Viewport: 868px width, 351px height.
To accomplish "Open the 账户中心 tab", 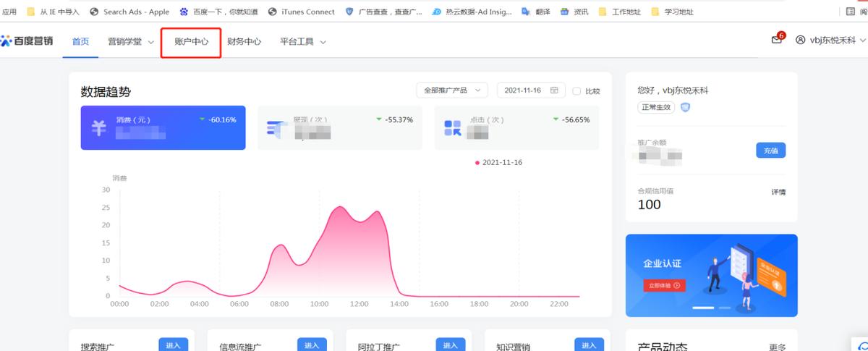I will [191, 41].
